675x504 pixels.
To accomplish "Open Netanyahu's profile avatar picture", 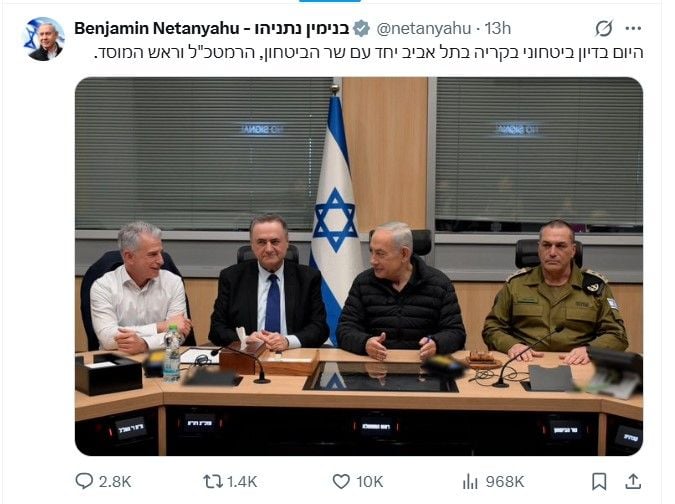I will (43, 39).
